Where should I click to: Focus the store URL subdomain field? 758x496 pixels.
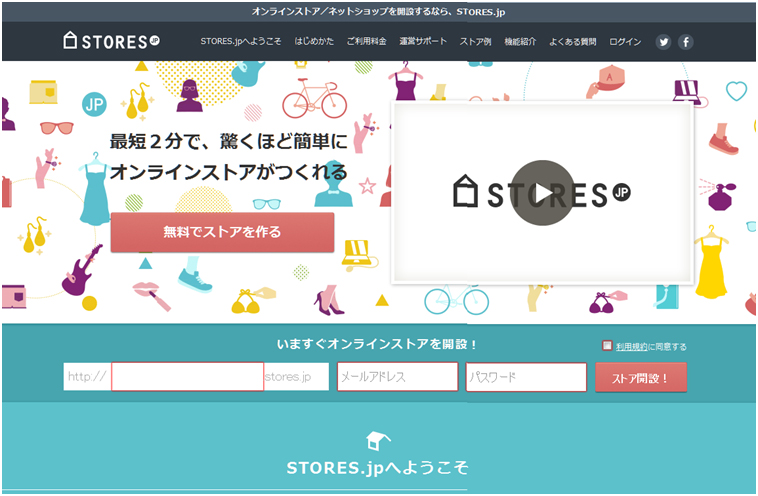pyautogui.click(x=188, y=377)
